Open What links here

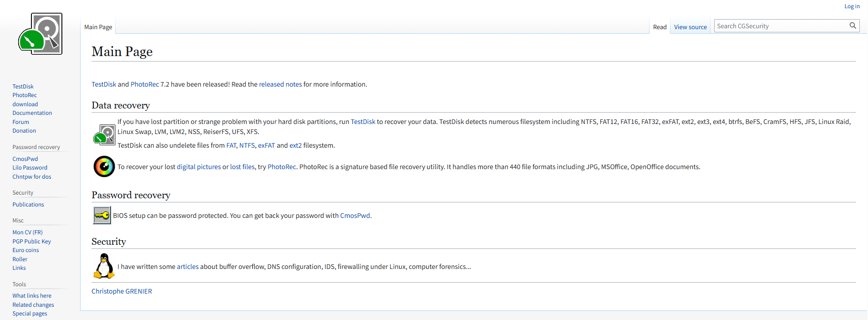click(x=32, y=296)
